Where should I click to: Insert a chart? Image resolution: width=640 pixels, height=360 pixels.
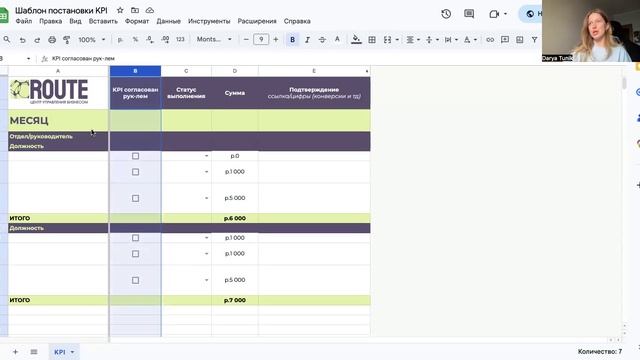(x=520, y=40)
